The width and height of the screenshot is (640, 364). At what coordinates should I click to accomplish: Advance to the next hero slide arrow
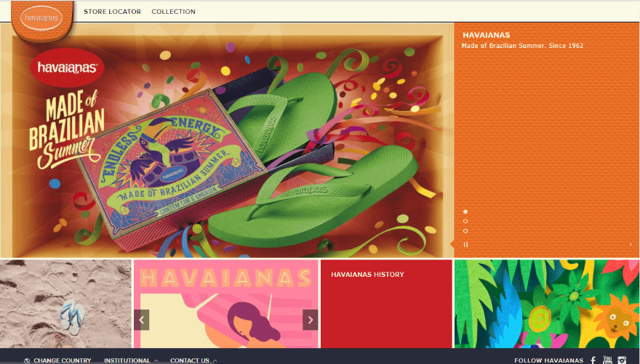631,245
